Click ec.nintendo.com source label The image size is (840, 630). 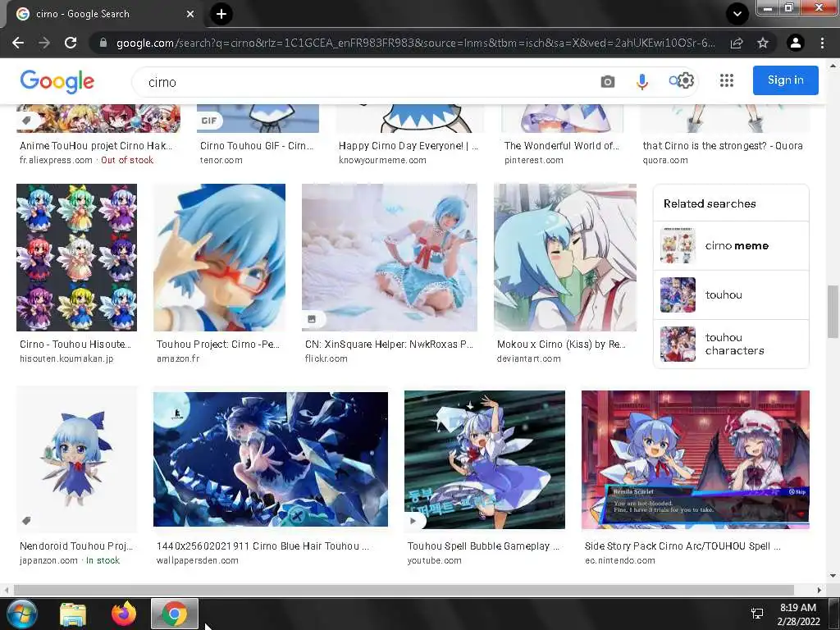coord(620,560)
